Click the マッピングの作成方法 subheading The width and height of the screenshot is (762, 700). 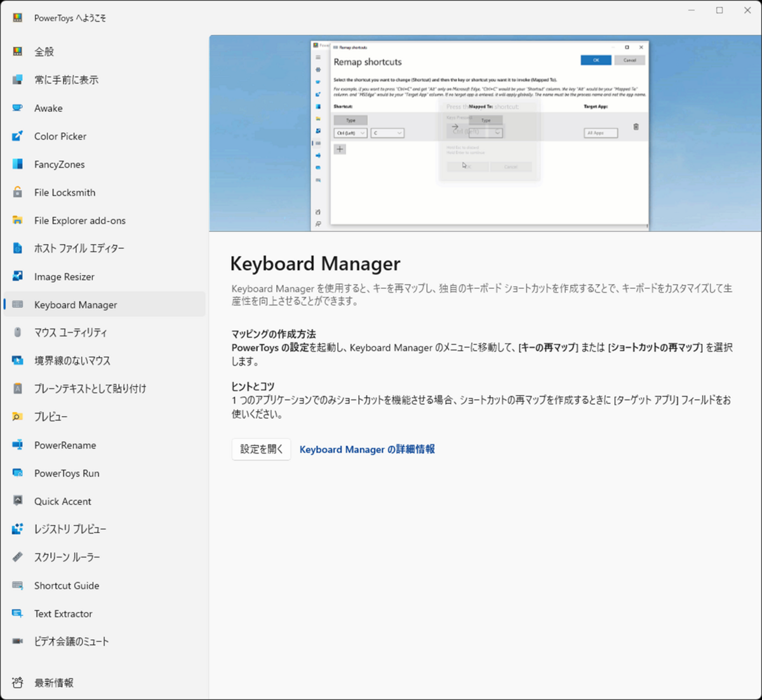(x=274, y=333)
